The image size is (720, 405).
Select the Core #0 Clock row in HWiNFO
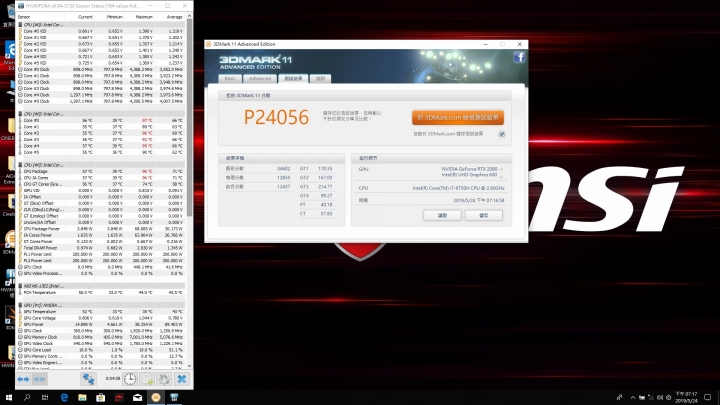click(101, 69)
